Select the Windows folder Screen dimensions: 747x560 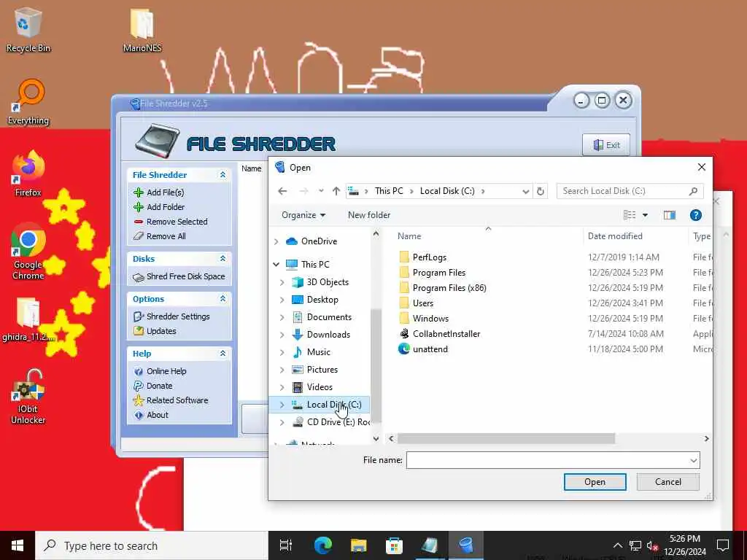[x=430, y=318]
